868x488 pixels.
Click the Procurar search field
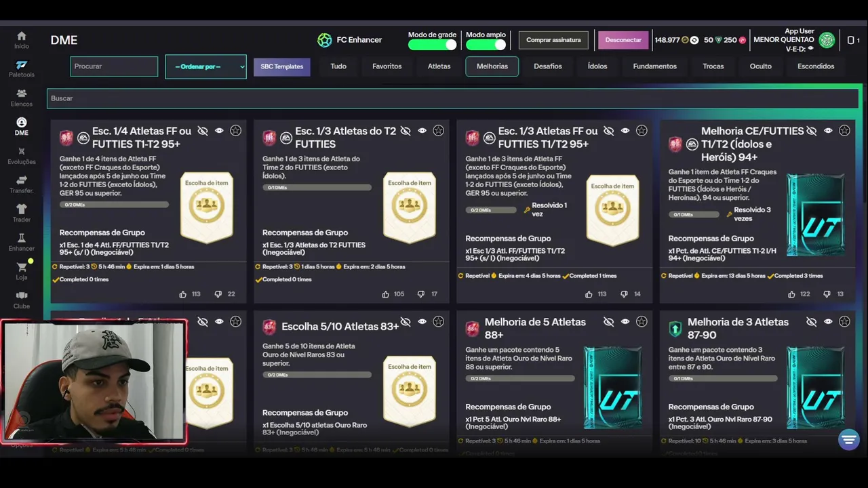point(114,66)
